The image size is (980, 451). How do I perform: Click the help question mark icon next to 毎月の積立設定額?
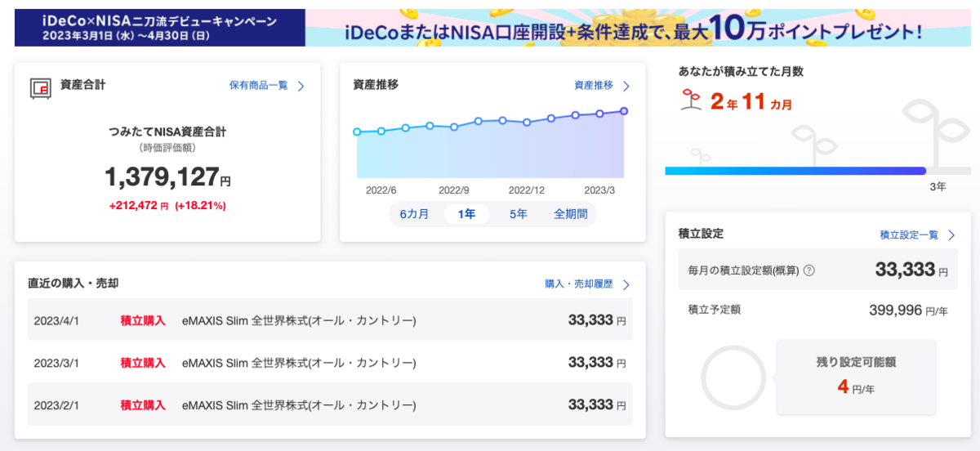click(x=809, y=270)
